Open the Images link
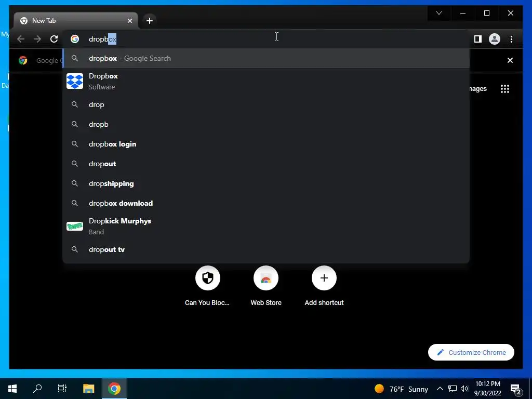The height and width of the screenshot is (399, 532). click(x=478, y=89)
